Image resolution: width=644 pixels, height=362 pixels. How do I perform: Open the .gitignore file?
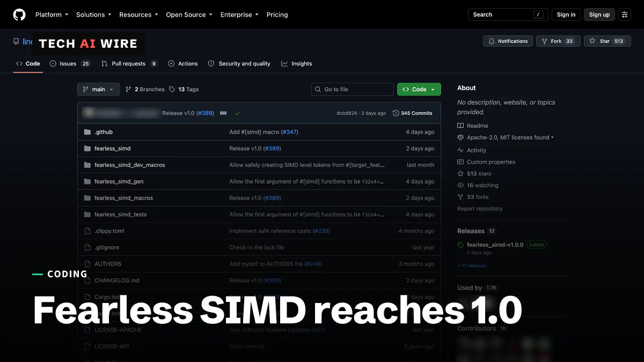(107, 247)
